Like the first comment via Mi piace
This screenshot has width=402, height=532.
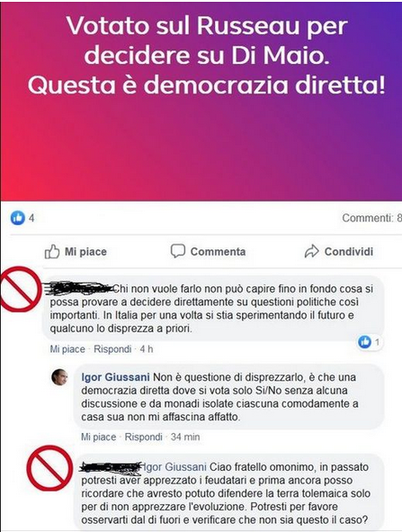click(67, 348)
